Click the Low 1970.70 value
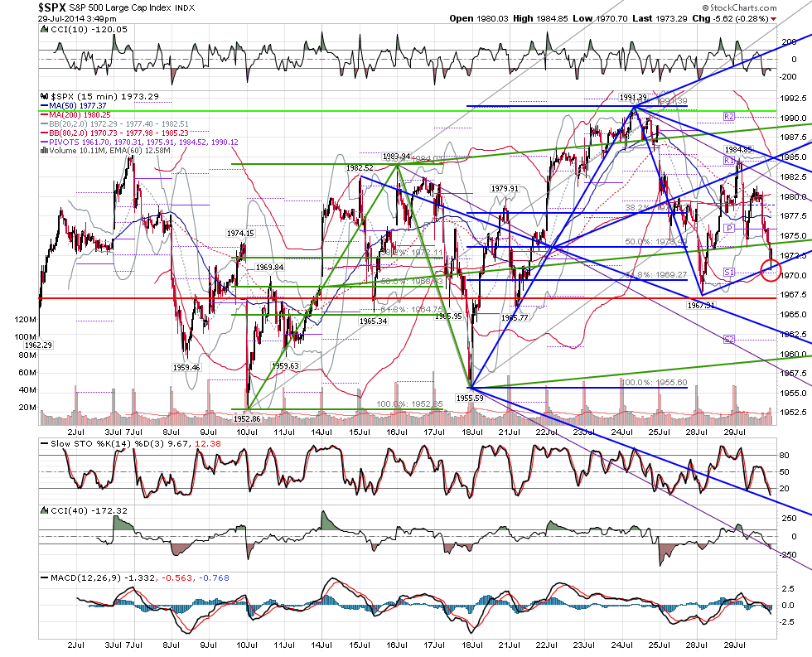 pyautogui.click(x=600, y=18)
